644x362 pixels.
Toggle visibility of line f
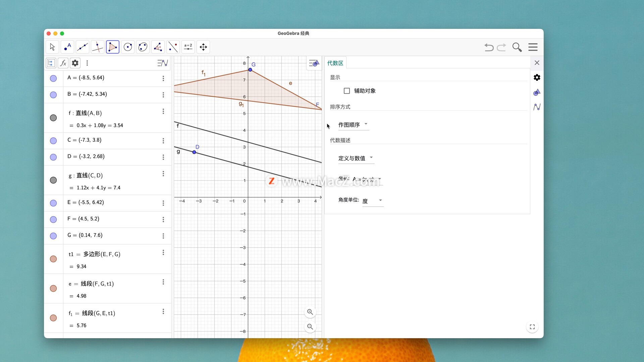coord(53,118)
